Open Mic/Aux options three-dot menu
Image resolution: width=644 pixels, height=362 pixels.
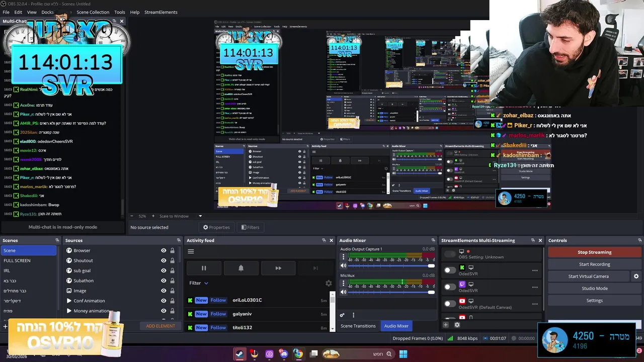(344, 284)
